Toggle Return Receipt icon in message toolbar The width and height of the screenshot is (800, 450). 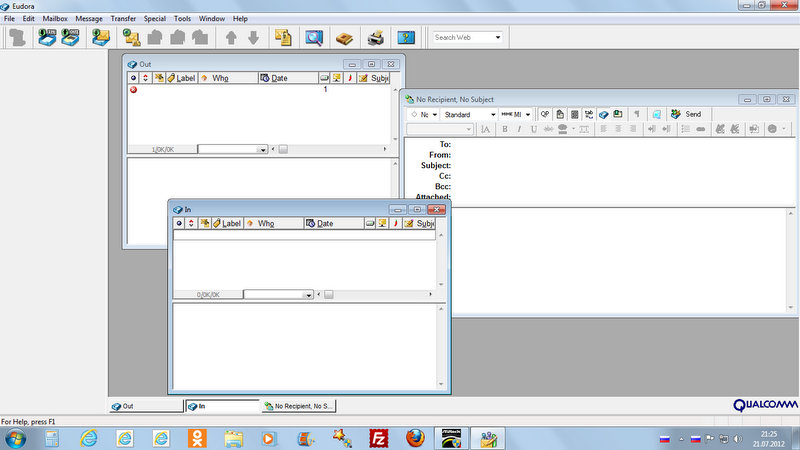pyautogui.click(x=618, y=114)
